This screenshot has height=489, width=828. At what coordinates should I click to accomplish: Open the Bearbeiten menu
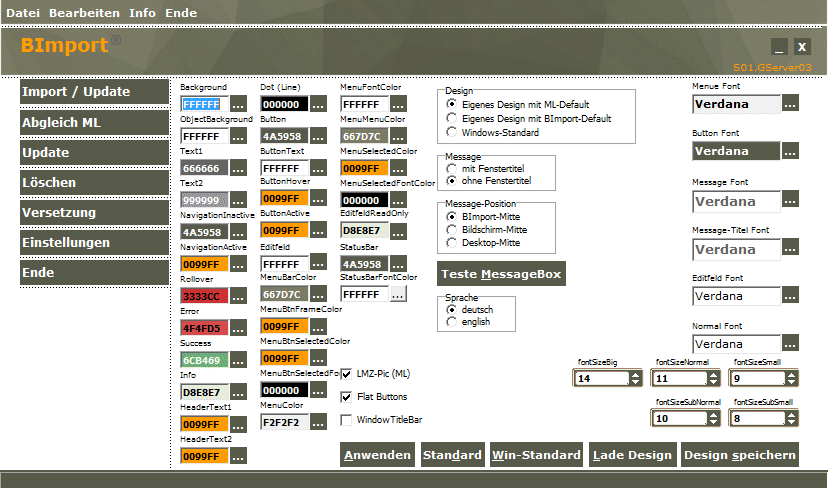84,13
